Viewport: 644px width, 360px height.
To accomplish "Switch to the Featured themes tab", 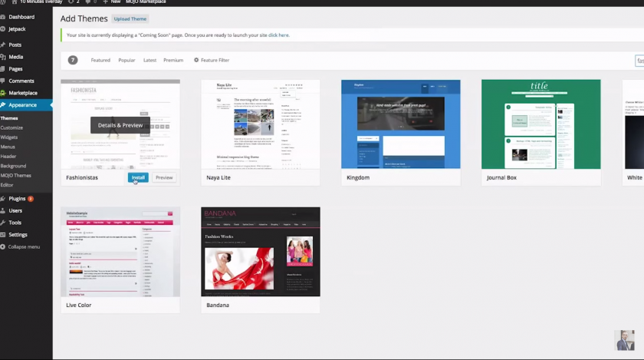I will coord(100,60).
